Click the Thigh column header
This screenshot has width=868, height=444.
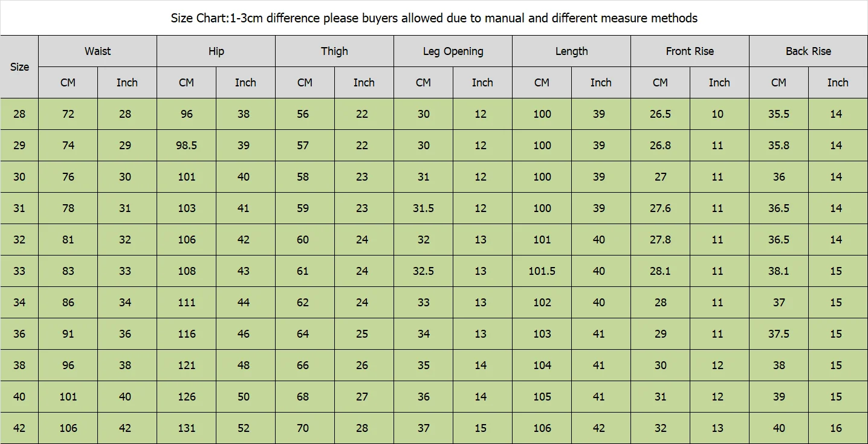point(334,51)
